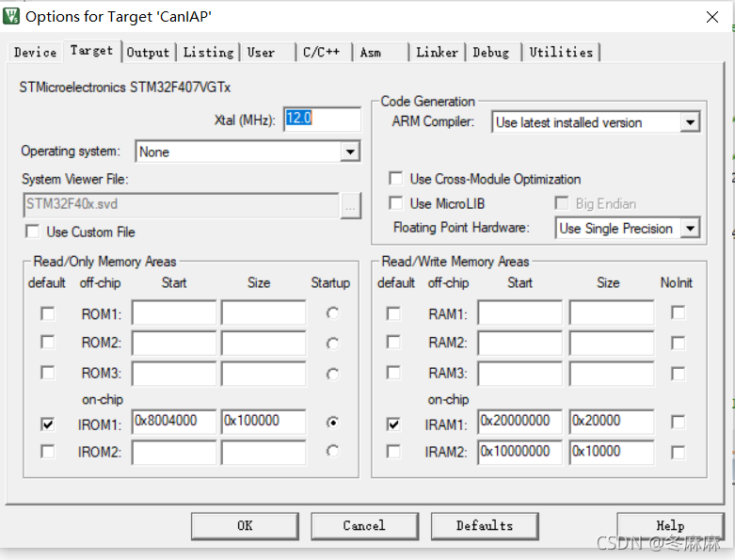The width and height of the screenshot is (735, 560).
Task: Enable NoInit for IRAM1
Action: 678,423
